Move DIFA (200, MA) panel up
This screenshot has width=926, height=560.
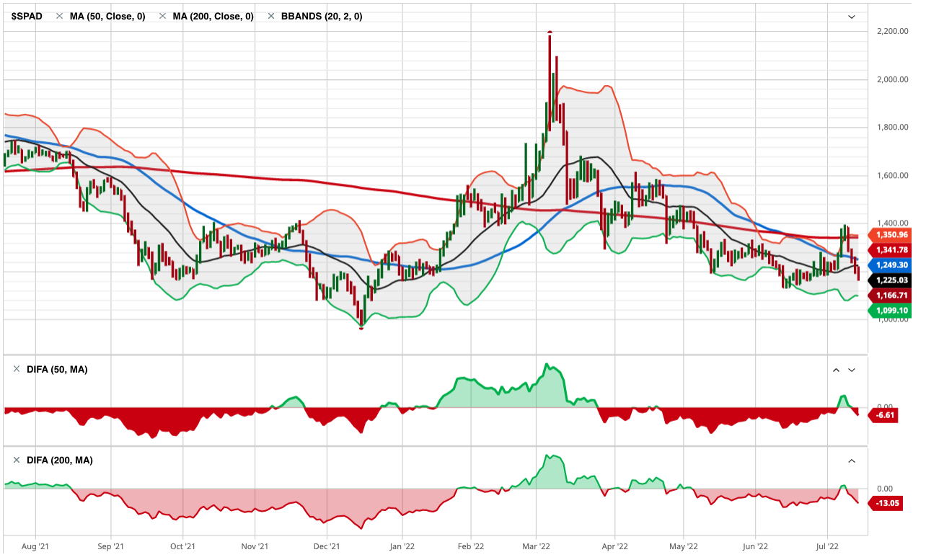pos(851,461)
